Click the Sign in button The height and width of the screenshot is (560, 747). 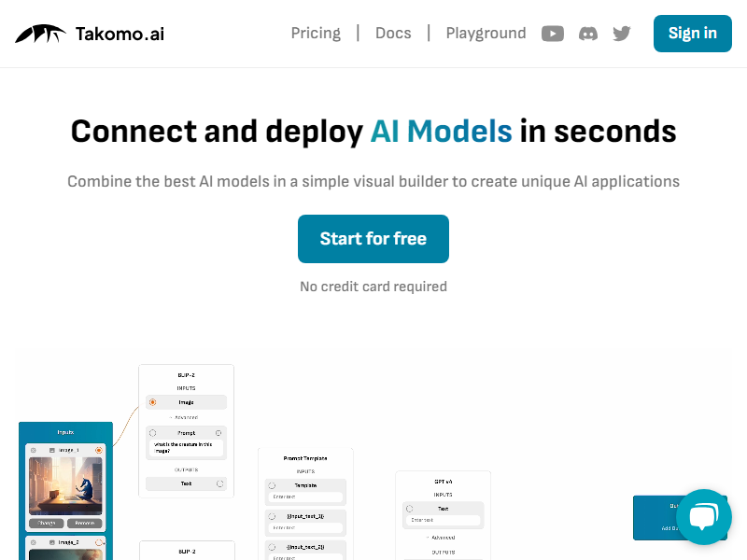point(692,34)
